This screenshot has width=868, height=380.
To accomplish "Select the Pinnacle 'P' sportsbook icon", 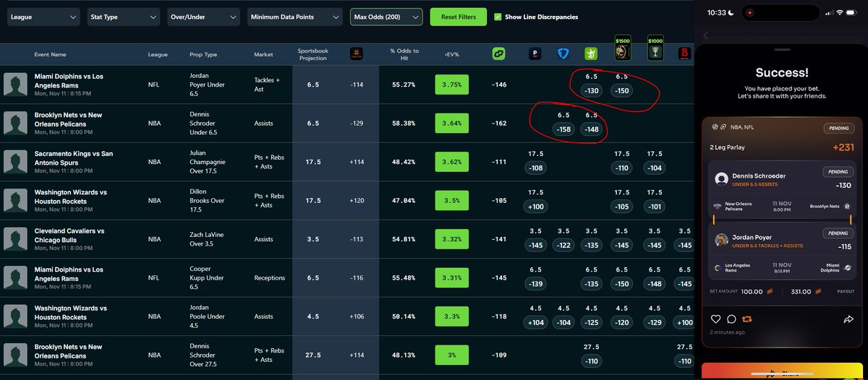I will 535,53.
